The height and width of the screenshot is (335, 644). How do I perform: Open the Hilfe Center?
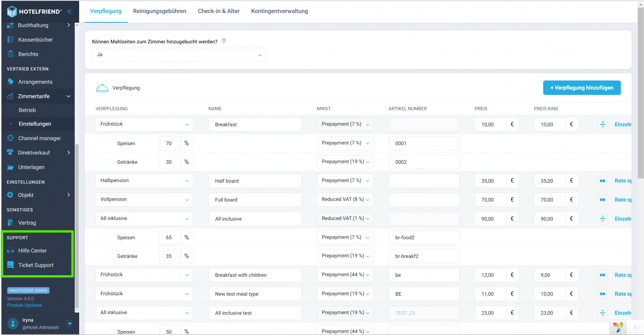coord(32,251)
